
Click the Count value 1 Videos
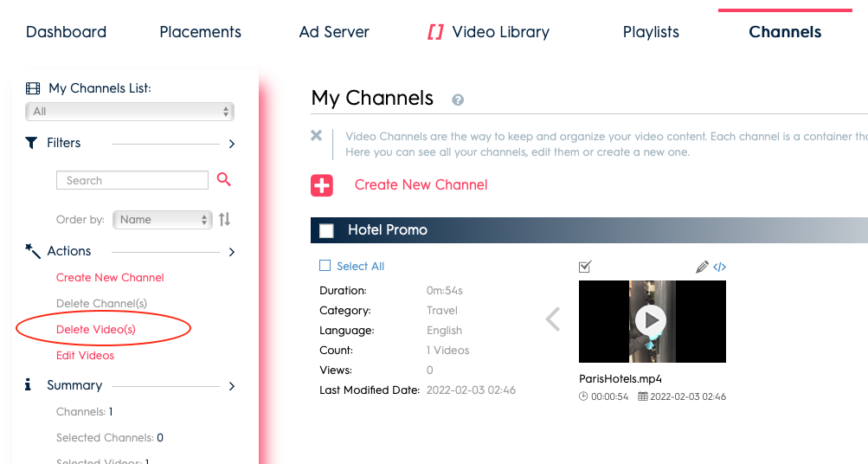(x=447, y=351)
